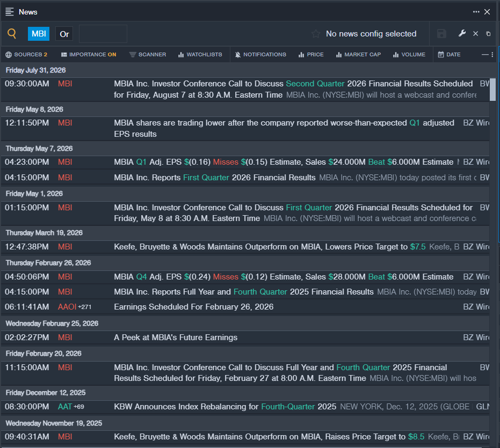This screenshot has height=448, width=500.
Task: Remove the MBI ticker tag
Action: pyautogui.click(x=39, y=34)
